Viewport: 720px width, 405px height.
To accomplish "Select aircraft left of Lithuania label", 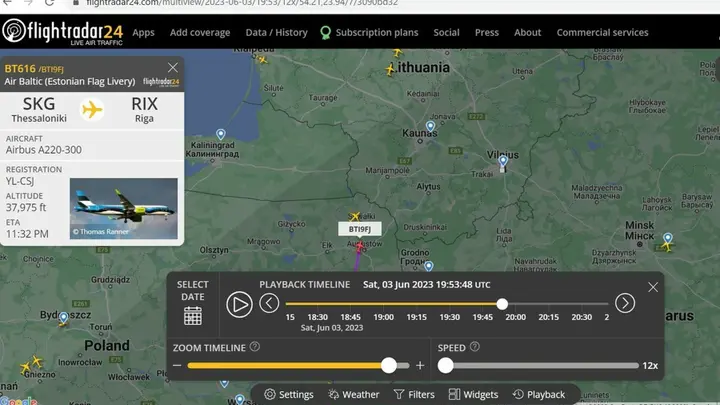I will (x=390, y=70).
